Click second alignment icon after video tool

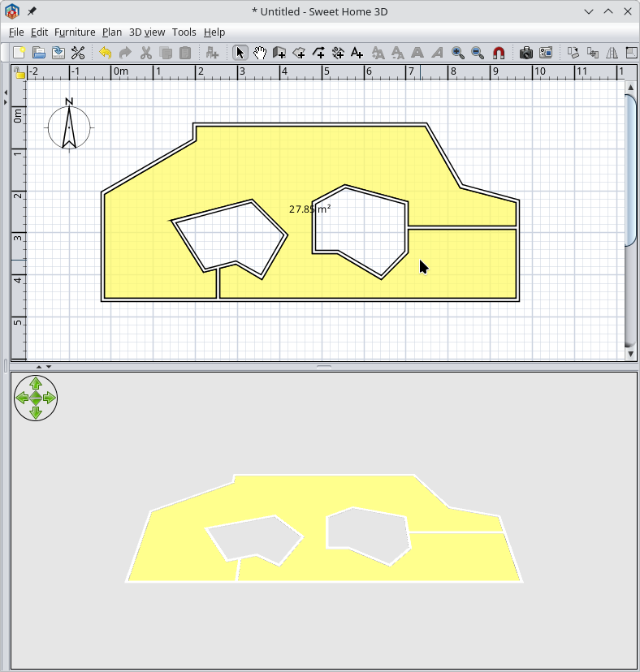(593, 53)
